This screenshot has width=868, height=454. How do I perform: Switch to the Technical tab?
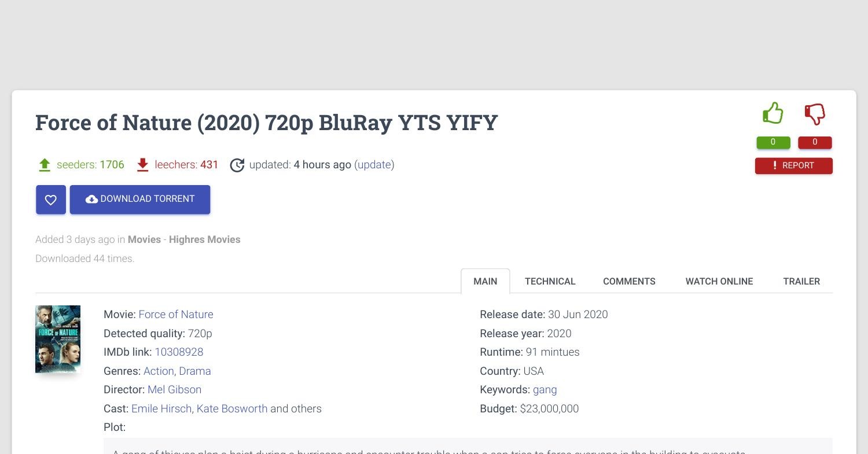coord(550,281)
